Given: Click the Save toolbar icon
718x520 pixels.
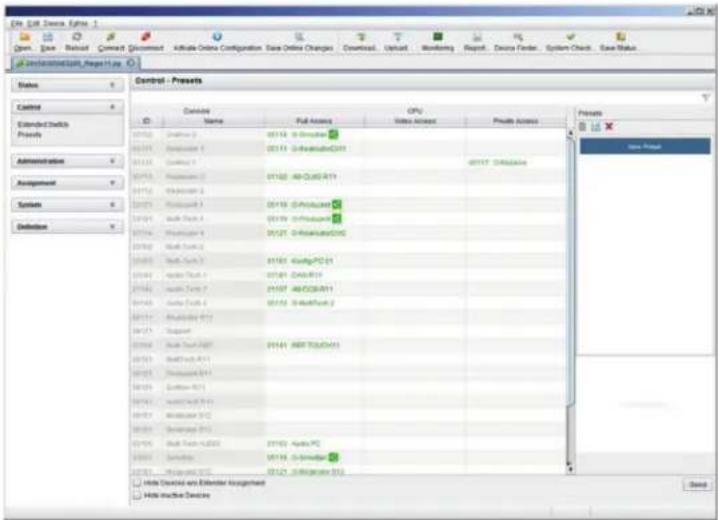Looking at the screenshot, I should pos(48,41).
